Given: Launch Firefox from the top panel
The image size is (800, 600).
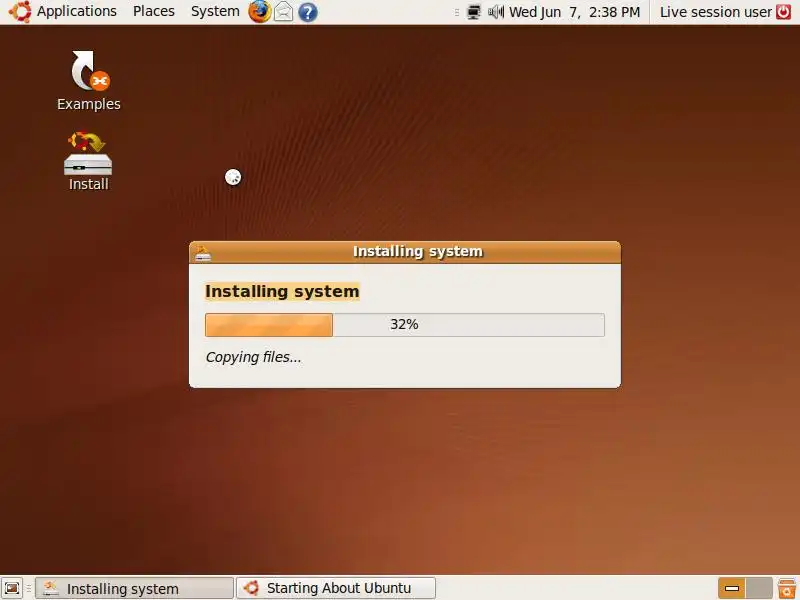Looking at the screenshot, I should click(x=260, y=12).
